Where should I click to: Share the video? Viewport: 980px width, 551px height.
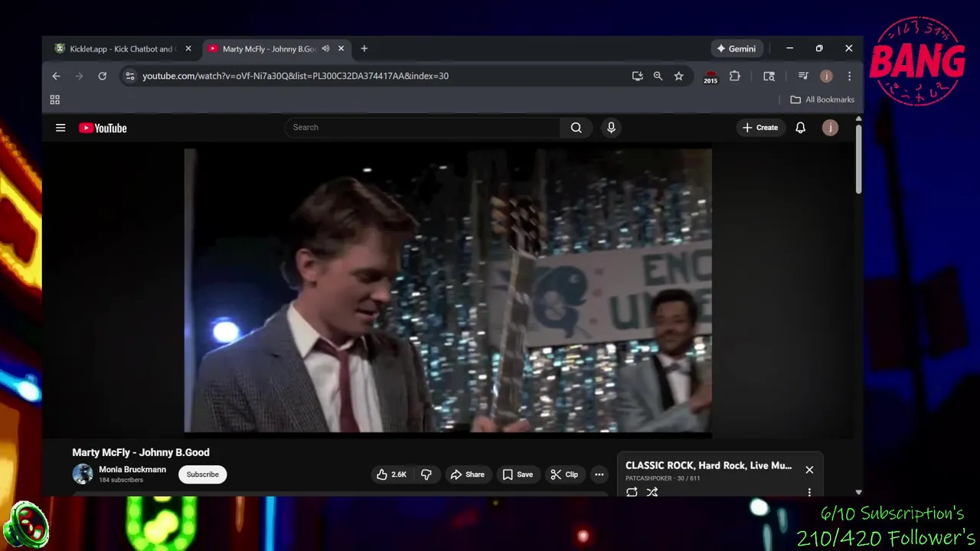pyautogui.click(x=467, y=474)
